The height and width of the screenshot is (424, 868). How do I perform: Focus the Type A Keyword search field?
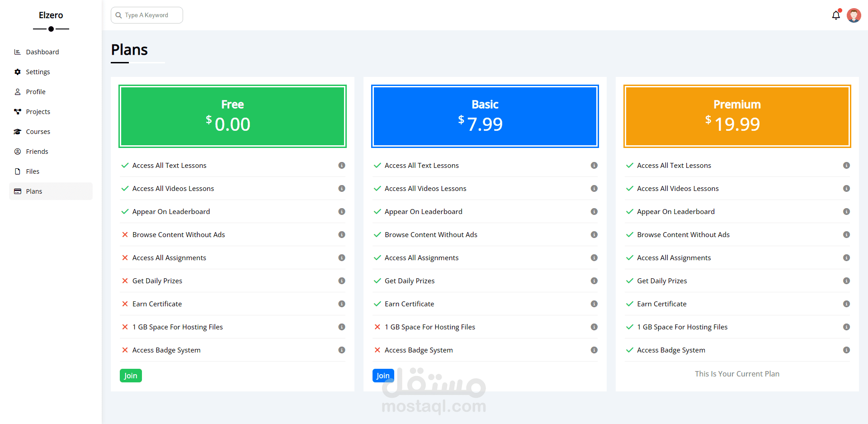147,15
